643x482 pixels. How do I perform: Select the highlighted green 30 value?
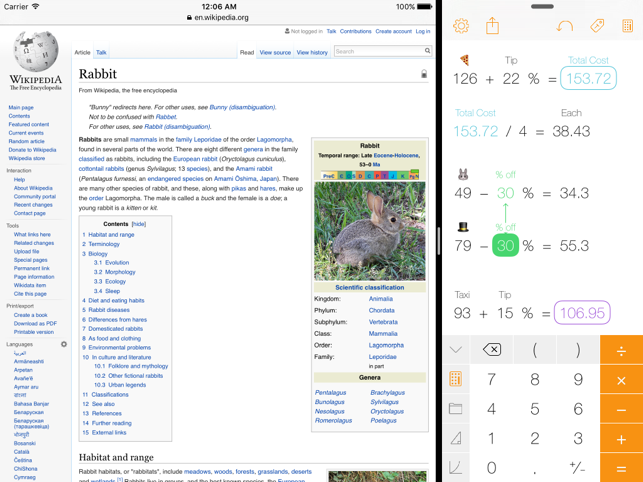(505, 245)
